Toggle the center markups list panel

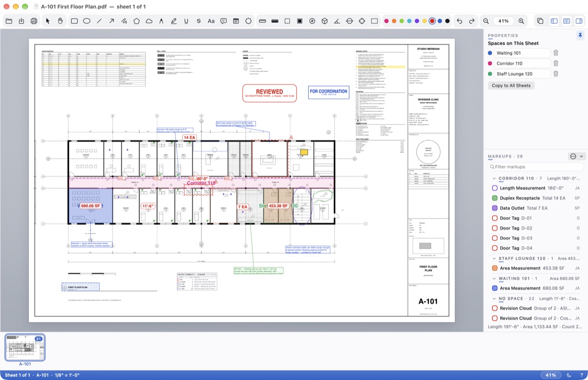pyautogui.click(x=566, y=21)
